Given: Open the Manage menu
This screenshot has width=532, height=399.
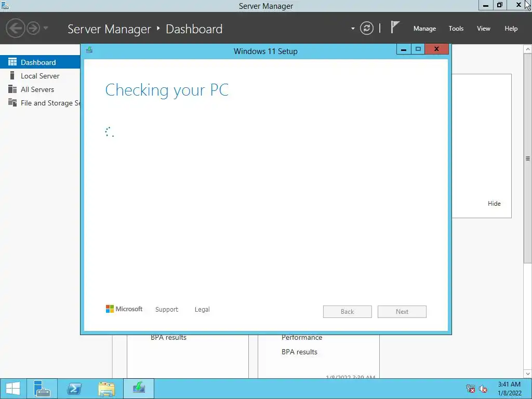Looking at the screenshot, I should point(424,29).
